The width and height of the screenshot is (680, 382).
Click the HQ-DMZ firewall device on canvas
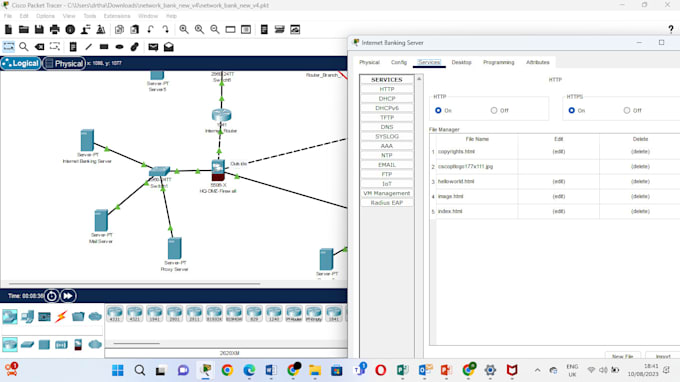click(218, 170)
